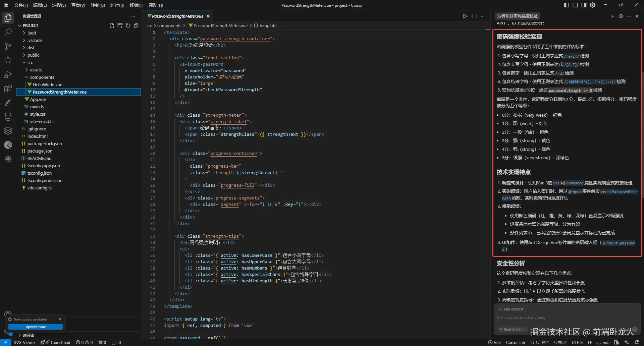
Task: Toggle the primary side bar from the title bar
Action: coord(567,5)
